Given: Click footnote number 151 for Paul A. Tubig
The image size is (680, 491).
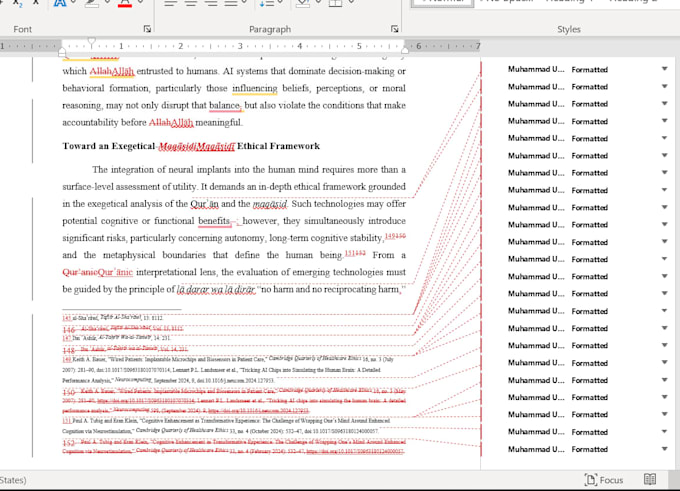Looking at the screenshot, I should point(67,421).
